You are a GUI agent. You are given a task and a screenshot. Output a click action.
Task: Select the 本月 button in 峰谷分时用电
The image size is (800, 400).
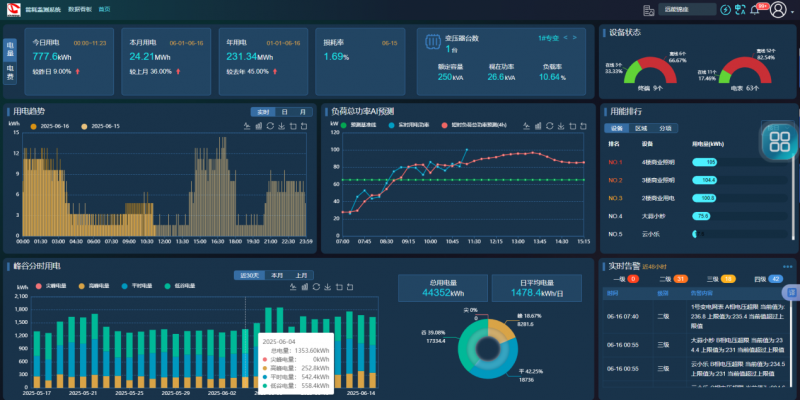(x=276, y=274)
